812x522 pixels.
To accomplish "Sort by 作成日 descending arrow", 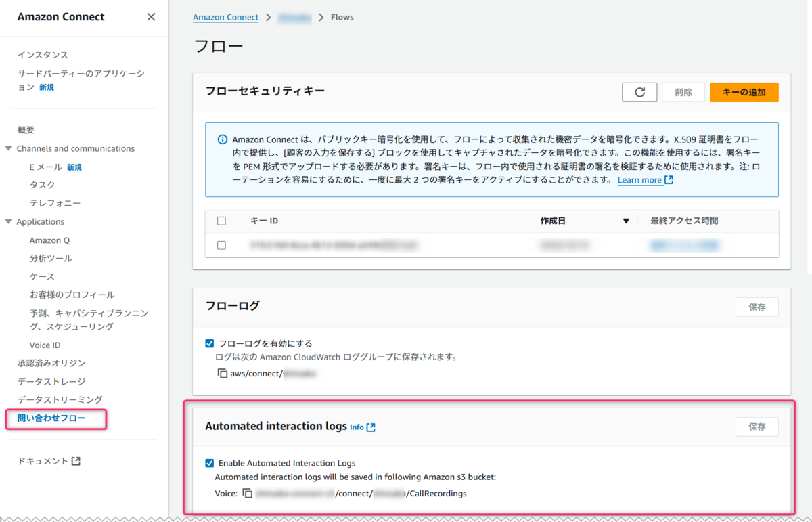I will pyautogui.click(x=626, y=221).
